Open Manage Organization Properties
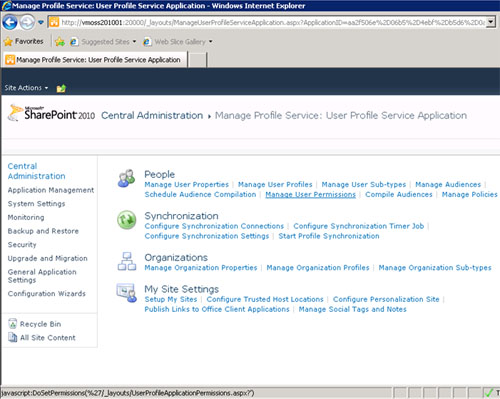Screen dimensions: 500x399 tap(201, 268)
